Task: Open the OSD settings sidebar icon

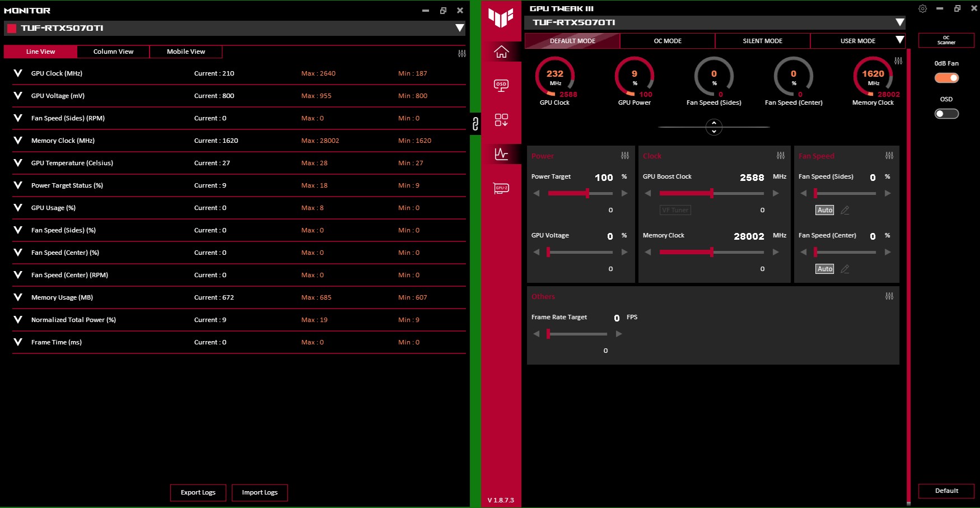Action: 501,85
